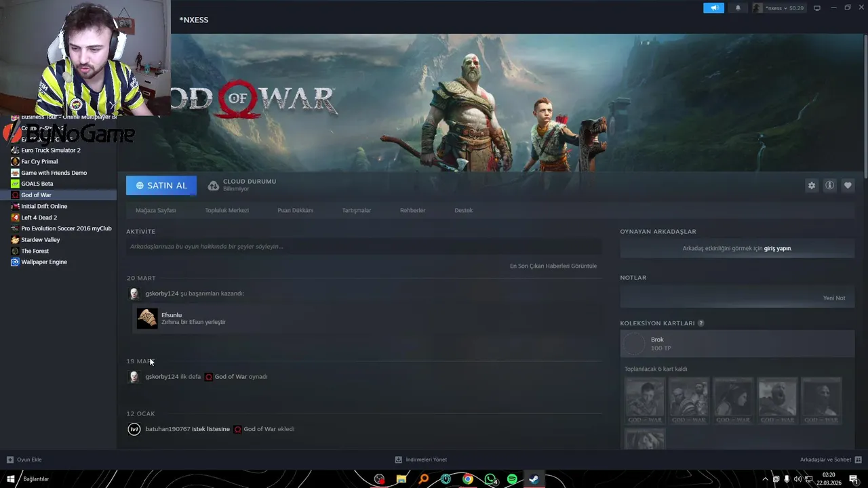Click the activity comment input field
The image size is (868, 488).
[x=364, y=247]
